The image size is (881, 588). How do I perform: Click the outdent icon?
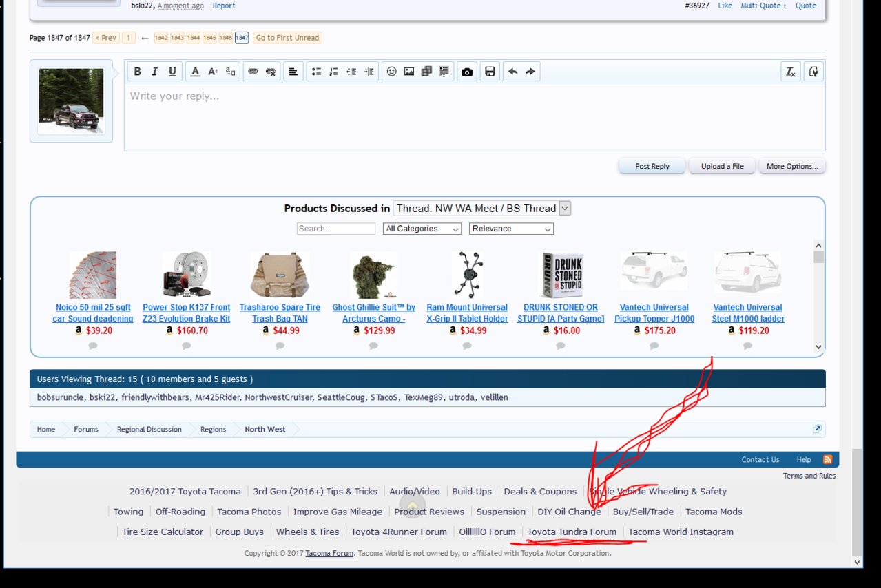pos(351,72)
